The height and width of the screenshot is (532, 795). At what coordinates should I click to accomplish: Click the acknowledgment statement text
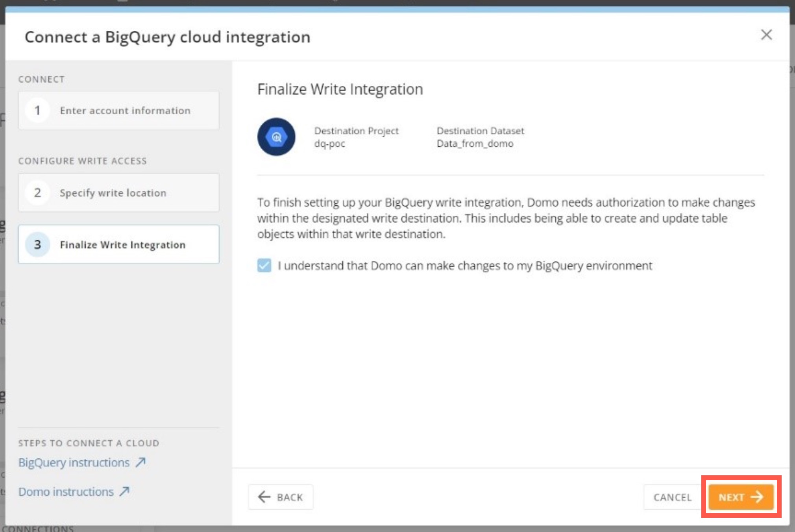tap(465, 266)
